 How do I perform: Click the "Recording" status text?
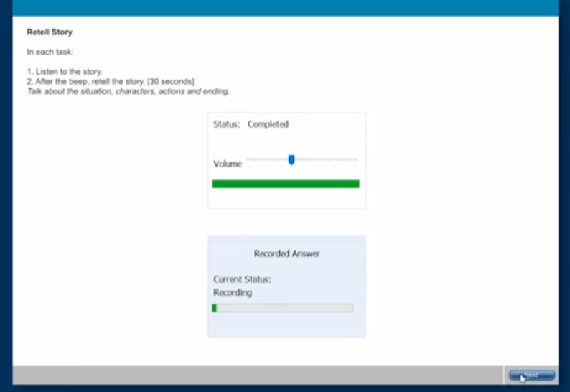(x=233, y=293)
